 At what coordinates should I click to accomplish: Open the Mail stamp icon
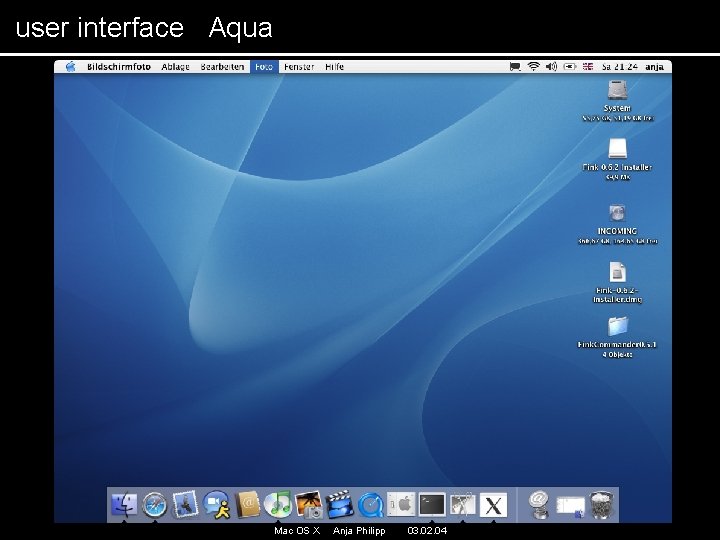tap(184, 503)
